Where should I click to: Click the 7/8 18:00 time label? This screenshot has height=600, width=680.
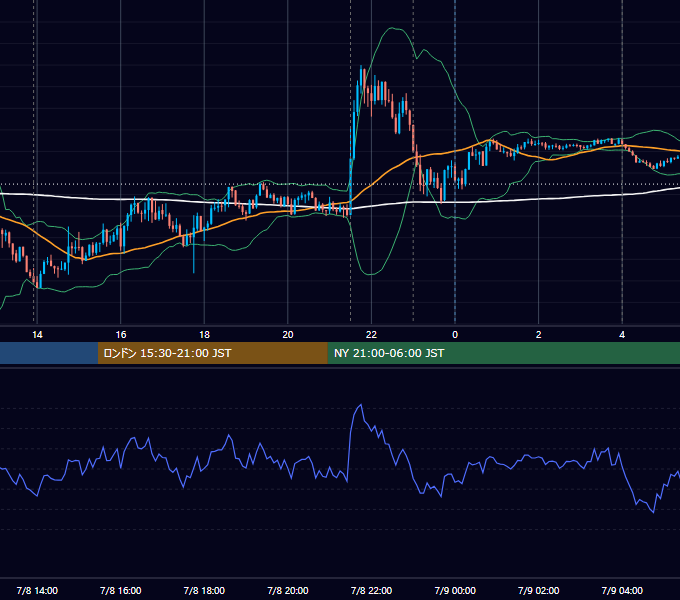(x=204, y=590)
